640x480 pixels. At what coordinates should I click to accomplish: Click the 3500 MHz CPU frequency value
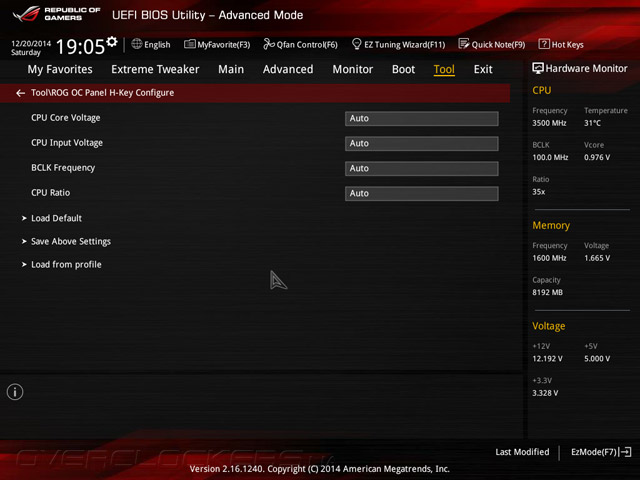pyautogui.click(x=549, y=123)
